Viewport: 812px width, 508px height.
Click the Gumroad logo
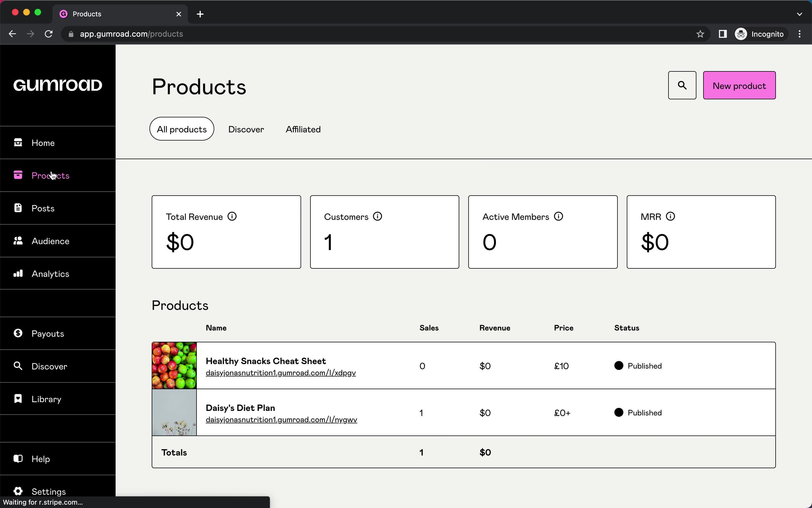pyautogui.click(x=58, y=85)
